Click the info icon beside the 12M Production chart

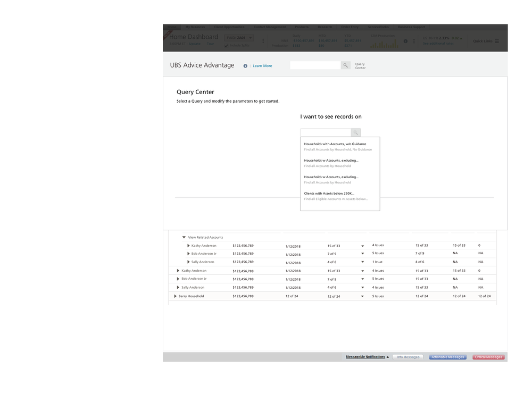pyautogui.click(x=405, y=41)
